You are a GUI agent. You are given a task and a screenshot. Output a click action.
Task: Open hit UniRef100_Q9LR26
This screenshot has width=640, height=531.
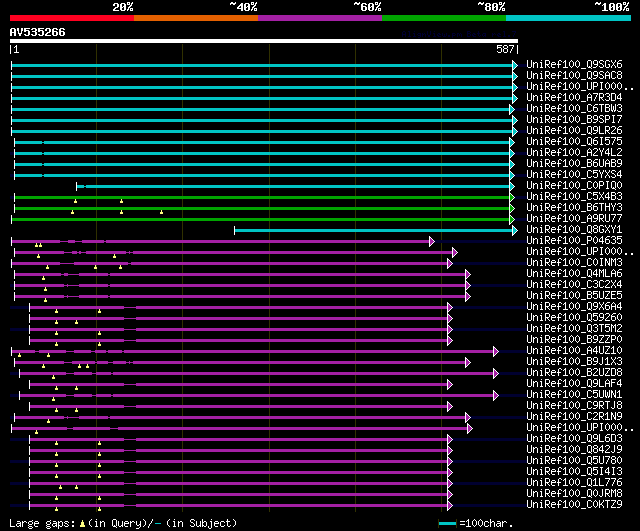[x=574, y=131]
